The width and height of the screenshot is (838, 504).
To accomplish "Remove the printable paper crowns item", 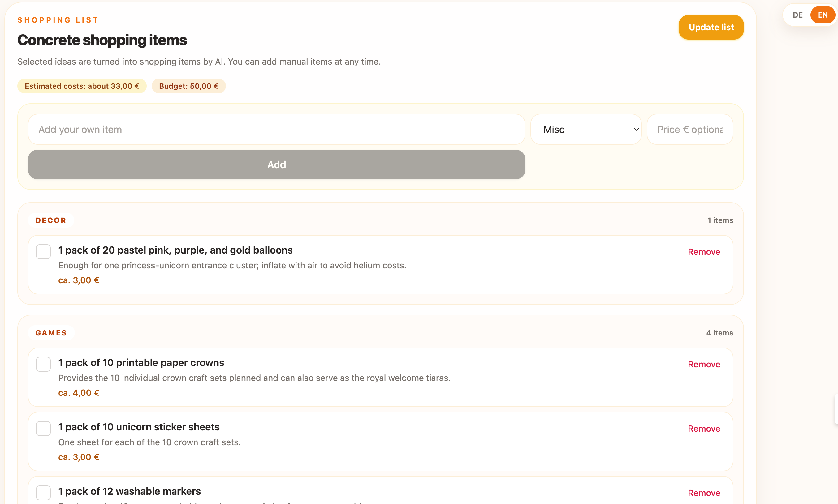I will point(704,364).
